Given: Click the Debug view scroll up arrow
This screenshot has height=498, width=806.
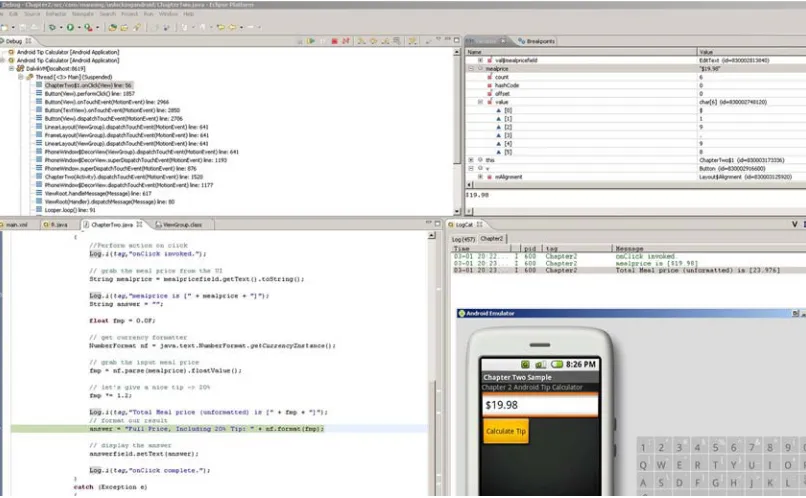Looking at the screenshot, I should 456,52.
